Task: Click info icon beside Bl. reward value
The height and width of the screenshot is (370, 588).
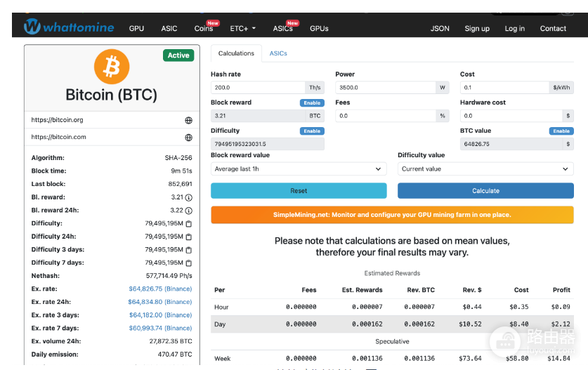Action: [189, 197]
